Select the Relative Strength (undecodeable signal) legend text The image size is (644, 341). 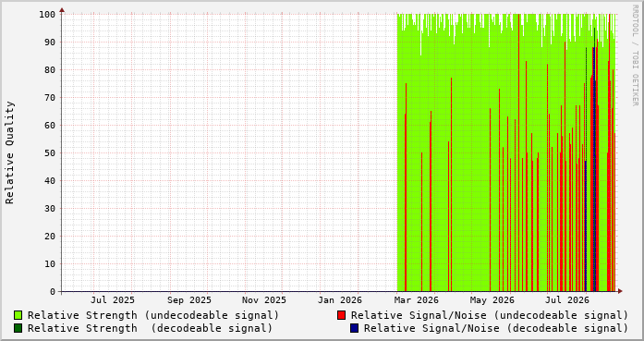pos(153,315)
